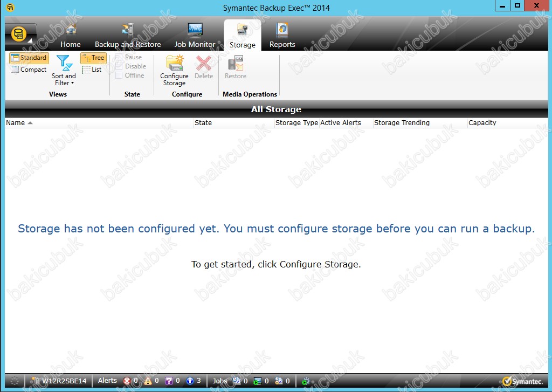
Task: Switch to List view
Action: point(92,70)
